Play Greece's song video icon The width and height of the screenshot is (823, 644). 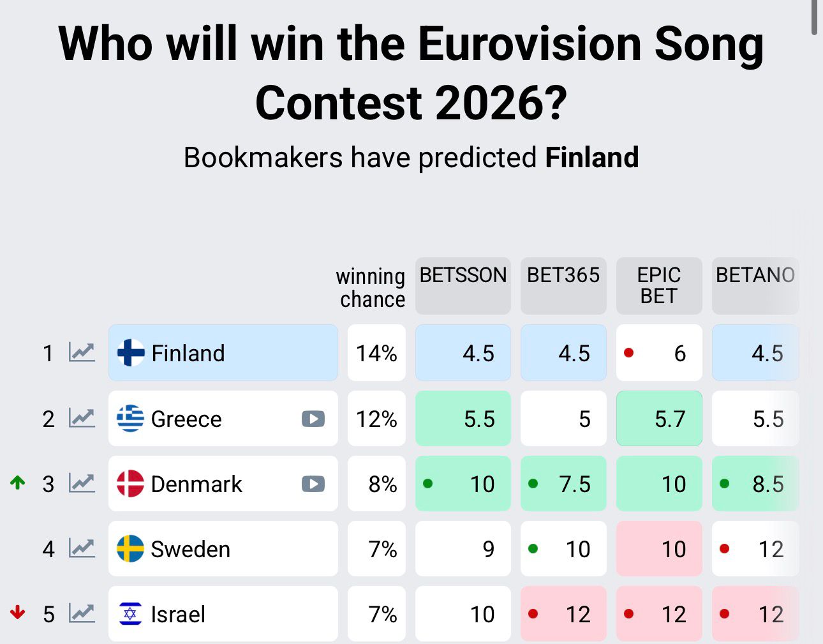[x=313, y=419]
